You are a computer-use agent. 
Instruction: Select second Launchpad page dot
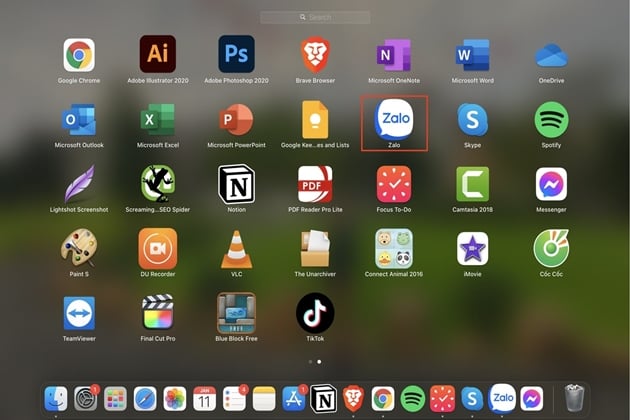tap(319, 362)
